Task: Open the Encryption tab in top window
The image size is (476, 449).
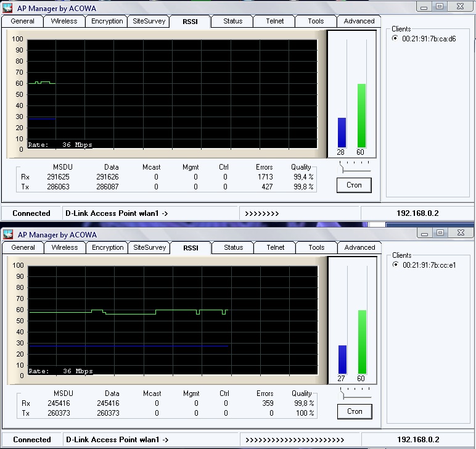Action: pyautogui.click(x=107, y=21)
